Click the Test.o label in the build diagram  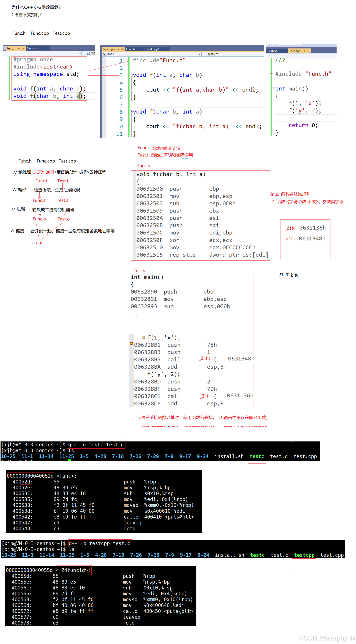point(63,219)
